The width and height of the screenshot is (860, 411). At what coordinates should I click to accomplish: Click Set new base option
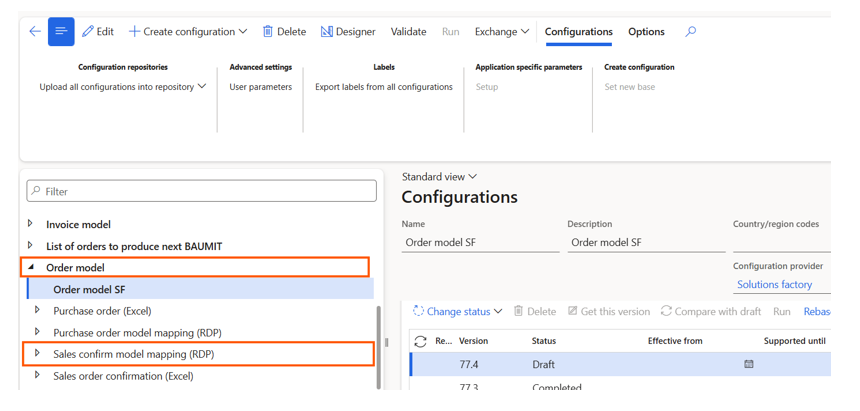coord(630,87)
